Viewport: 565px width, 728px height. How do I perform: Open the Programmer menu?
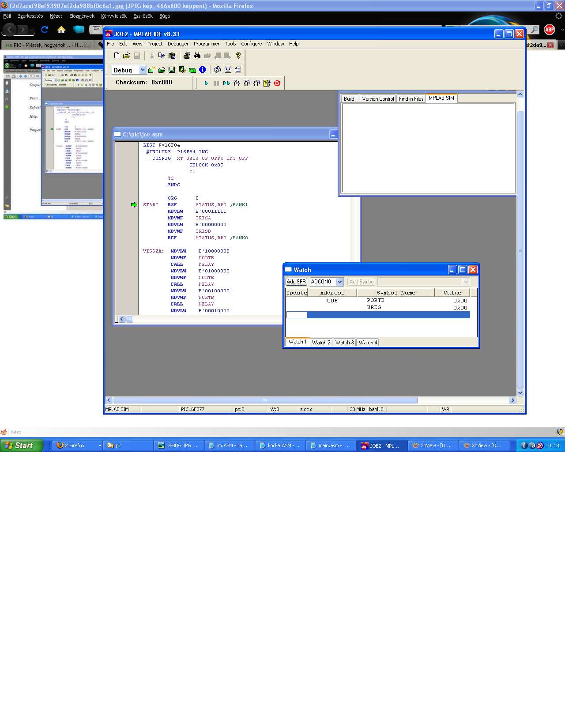(207, 44)
